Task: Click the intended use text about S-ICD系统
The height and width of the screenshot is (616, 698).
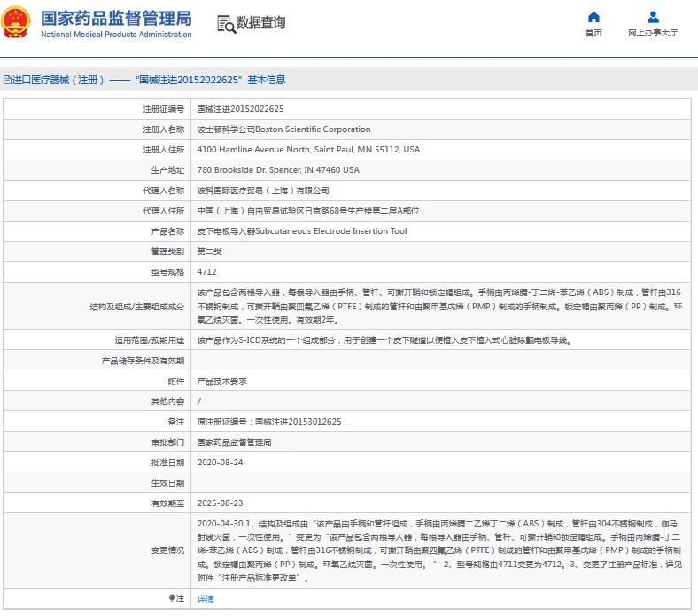Action: [384, 340]
